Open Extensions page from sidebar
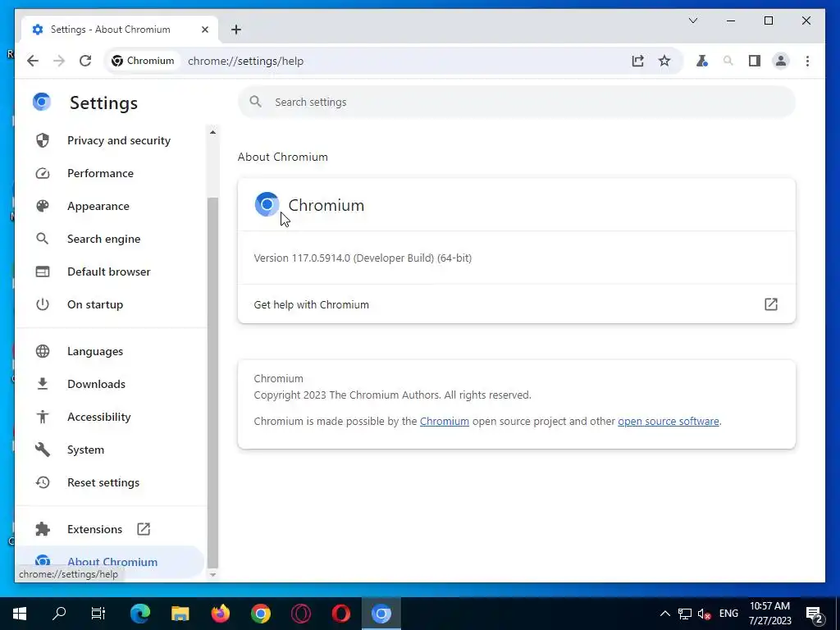Viewport: 840px width, 630px height. point(111,529)
